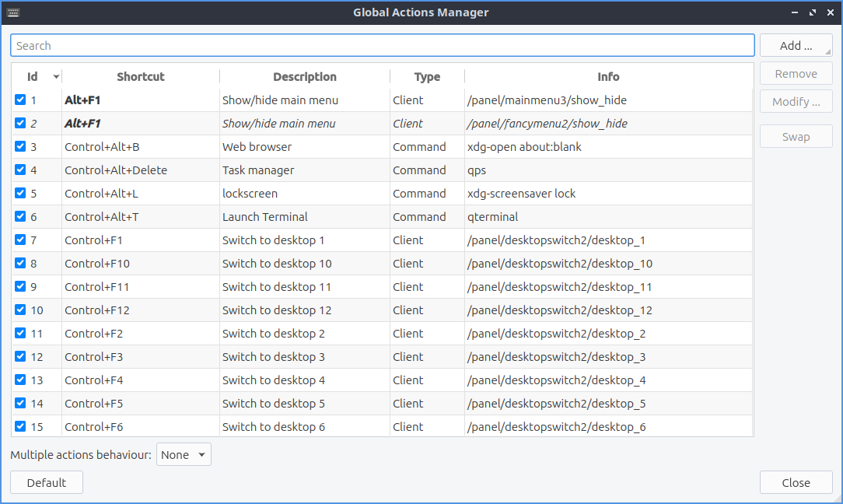
Task: Focus the Search input field
Action: click(x=382, y=46)
